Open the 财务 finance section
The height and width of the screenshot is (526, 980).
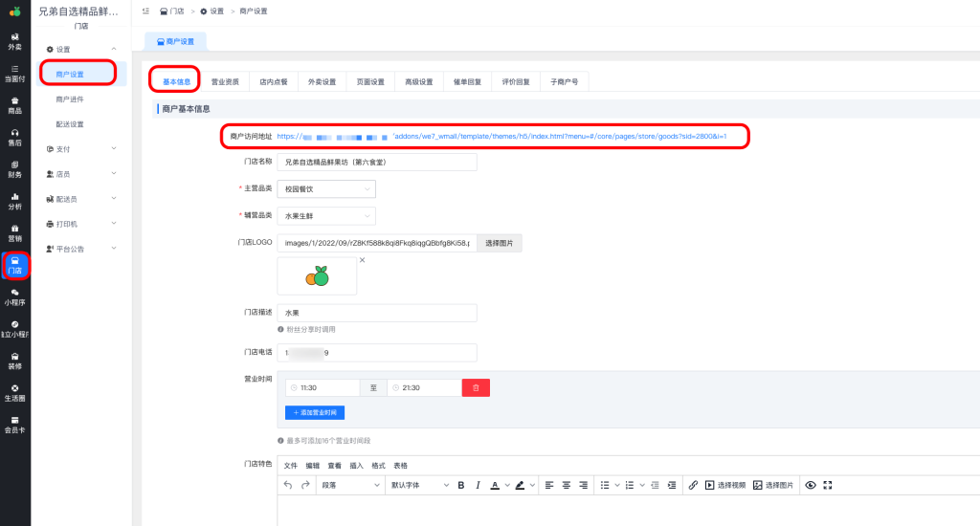tap(14, 169)
